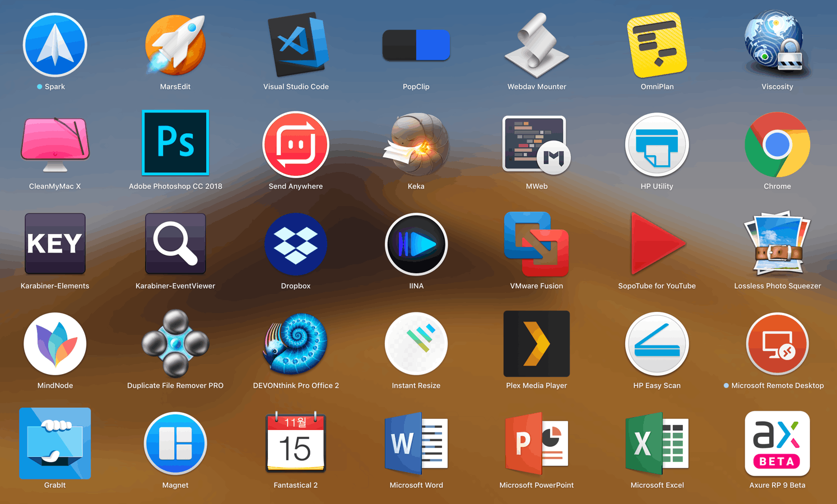Image resolution: width=837 pixels, height=504 pixels.
Task: Open the GrabIt app icon
Action: pos(55,443)
